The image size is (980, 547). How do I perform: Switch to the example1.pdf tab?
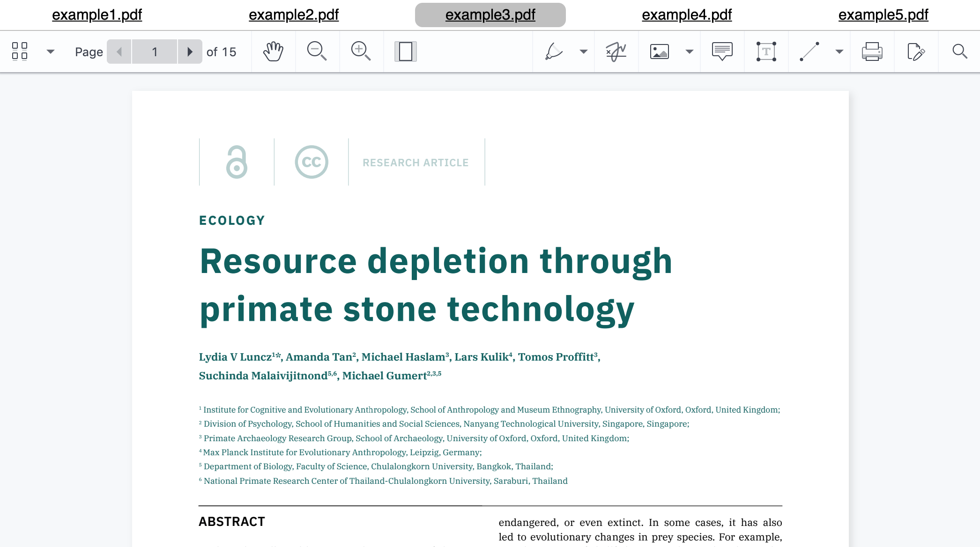pos(97,15)
